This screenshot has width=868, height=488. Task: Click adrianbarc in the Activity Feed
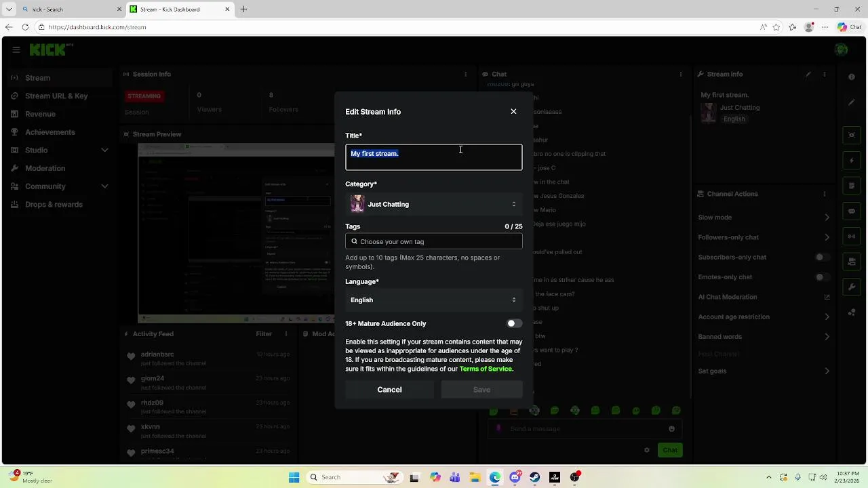coord(157,354)
